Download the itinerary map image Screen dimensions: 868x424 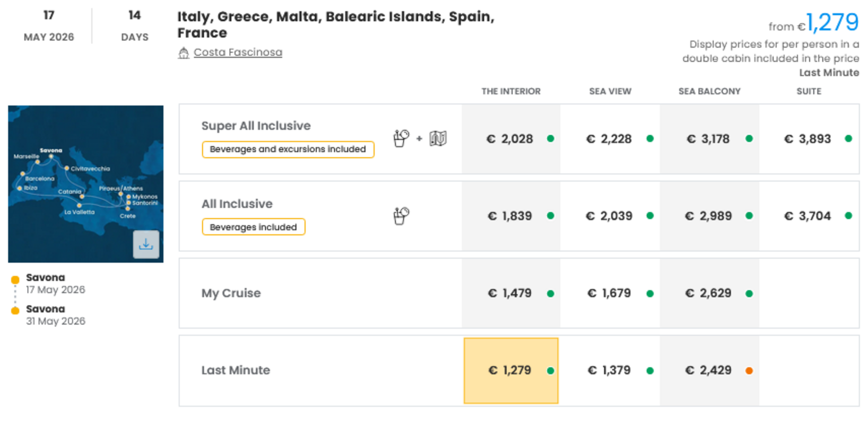click(x=146, y=244)
